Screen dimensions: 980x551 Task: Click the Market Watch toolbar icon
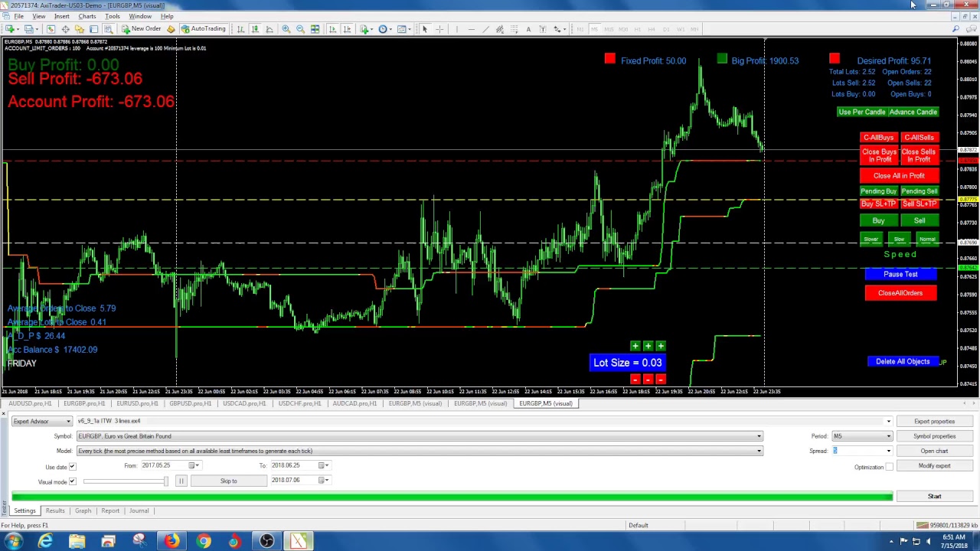click(x=51, y=29)
